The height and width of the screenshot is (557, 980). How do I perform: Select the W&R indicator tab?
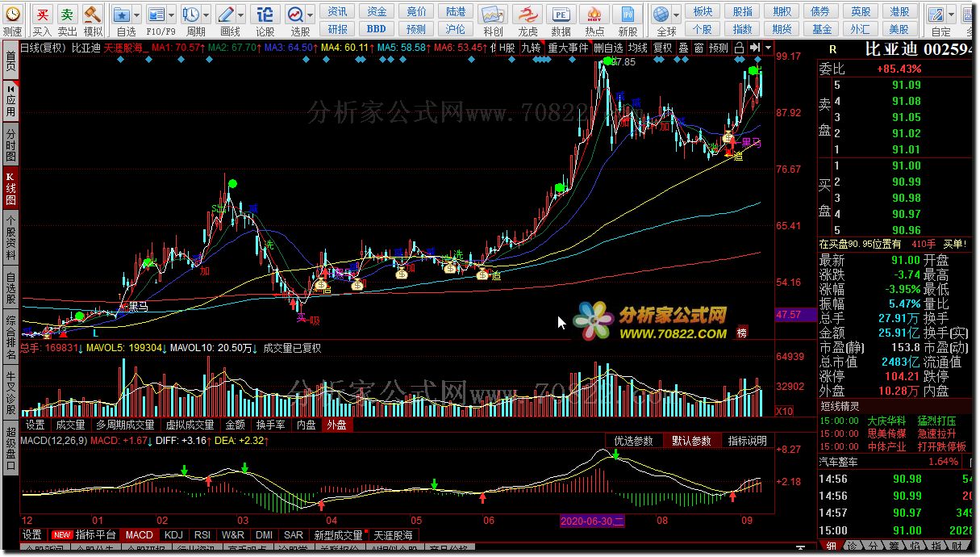point(233,535)
